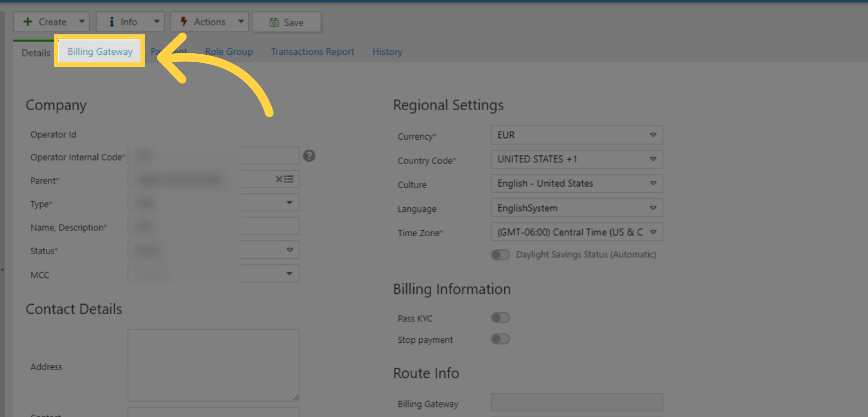This screenshot has height=417, width=868.
Task: Open the Billing Gateway tab
Action: (x=100, y=52)
